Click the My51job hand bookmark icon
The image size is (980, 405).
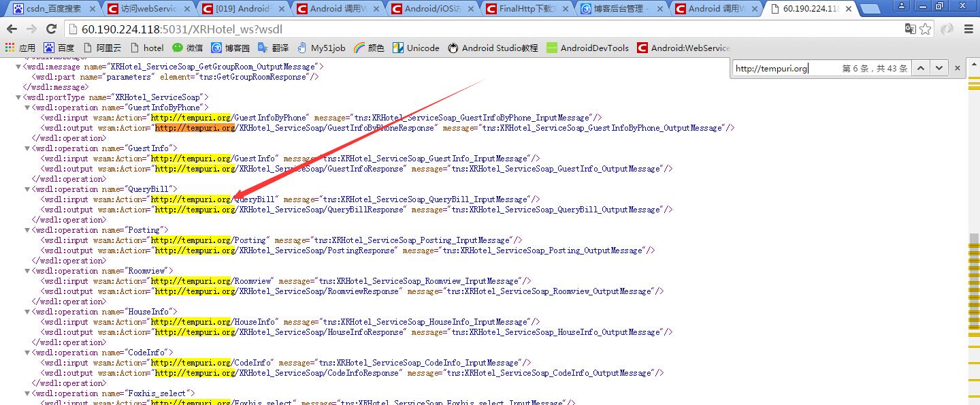point(301,48)
